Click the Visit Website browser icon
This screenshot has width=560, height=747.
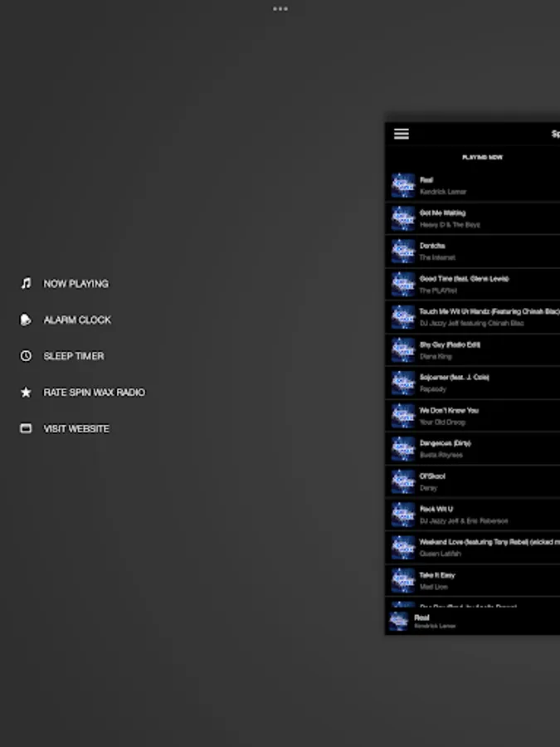coord(26,428)
